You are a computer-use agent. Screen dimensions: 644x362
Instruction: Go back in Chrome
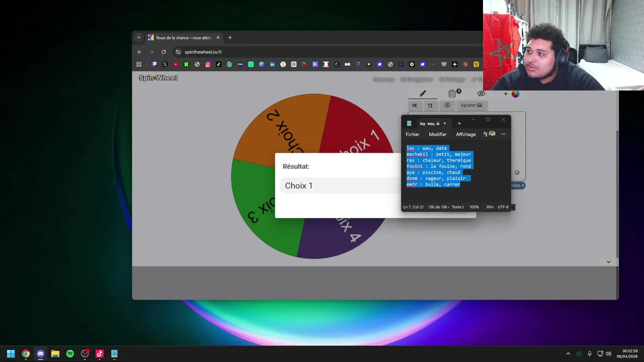click(139, 52)
